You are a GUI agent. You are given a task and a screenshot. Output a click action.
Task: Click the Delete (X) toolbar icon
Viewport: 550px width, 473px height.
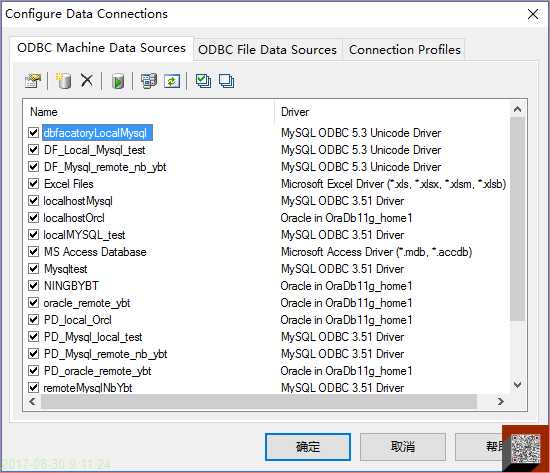pyautogui.click(x=87, y=80)
